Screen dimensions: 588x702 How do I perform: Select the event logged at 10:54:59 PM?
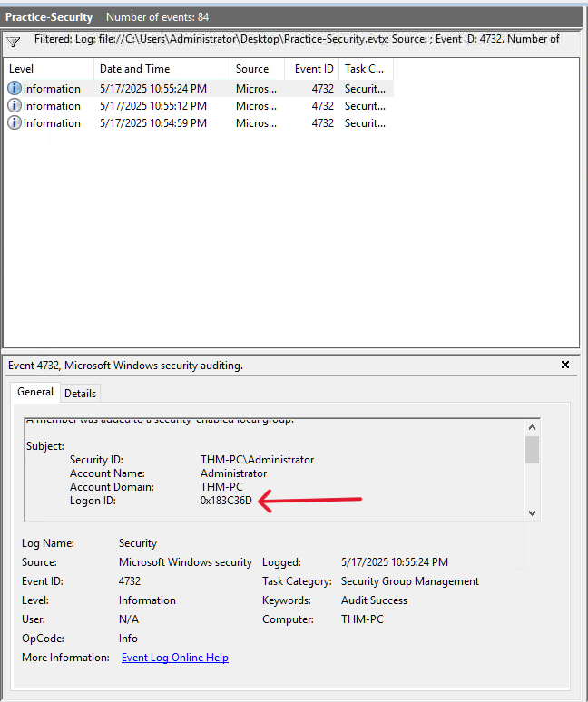tap(152, 123)
